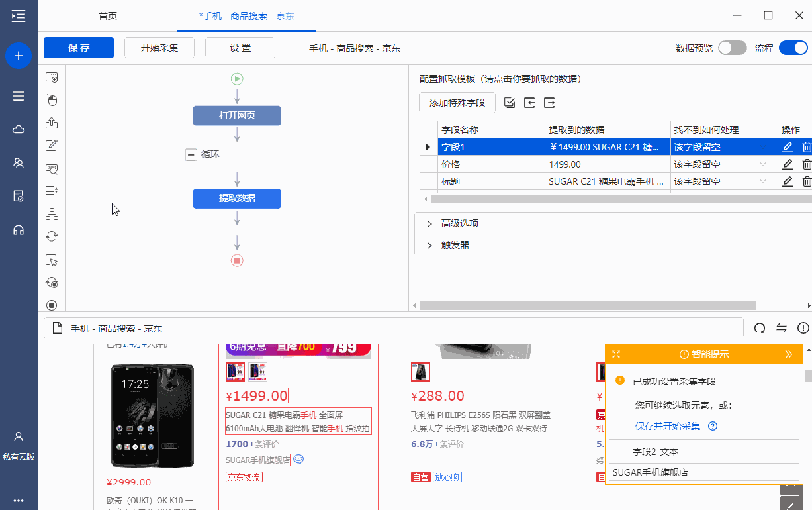Screen dimensions: 812x510
Task: Select the 标题 field name cell
Action: point(491,181)
